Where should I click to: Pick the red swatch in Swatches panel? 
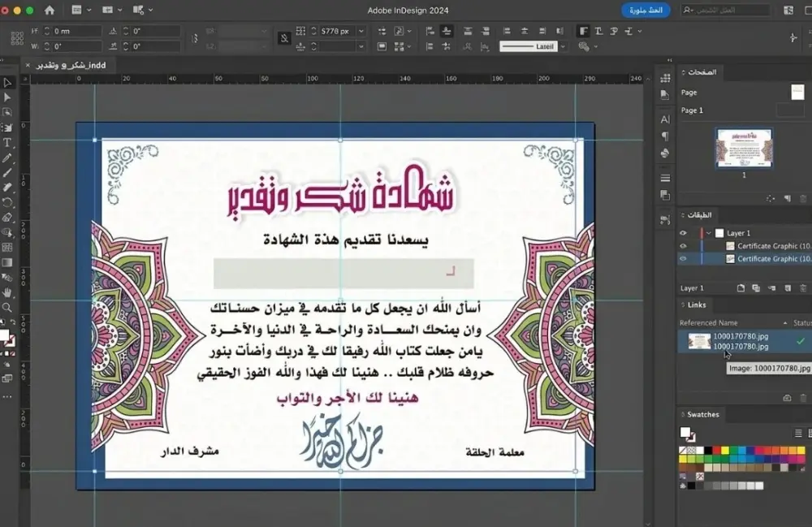[717, 451]
